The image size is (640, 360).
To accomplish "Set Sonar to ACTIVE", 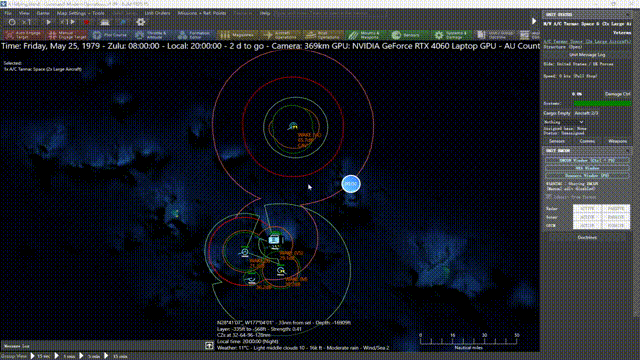I will tap(587, 217).
